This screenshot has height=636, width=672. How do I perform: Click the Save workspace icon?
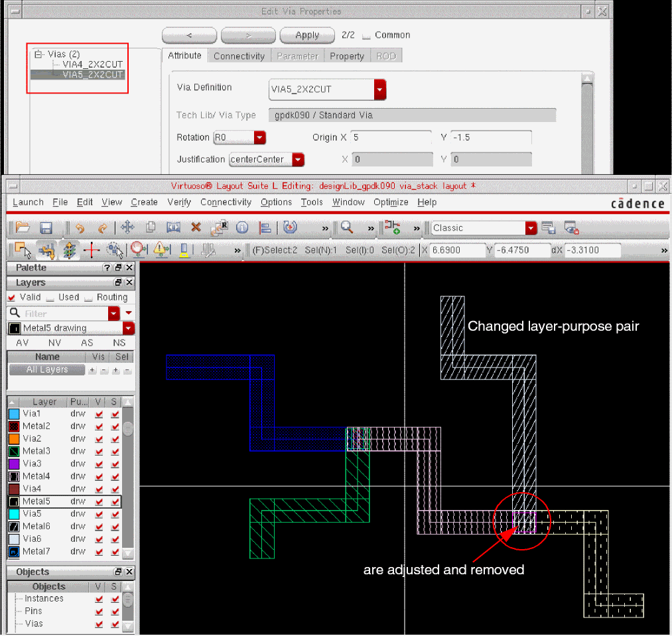point(549,227)
